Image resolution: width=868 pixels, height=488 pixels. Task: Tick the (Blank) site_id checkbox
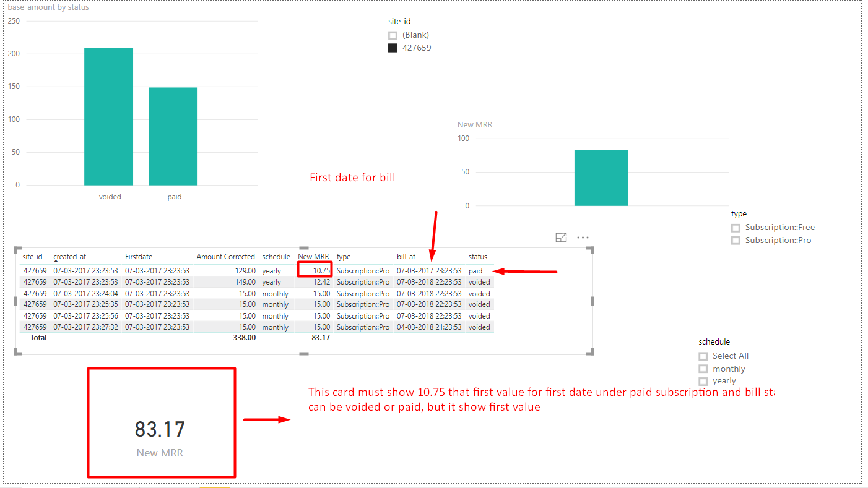[393, 35]
